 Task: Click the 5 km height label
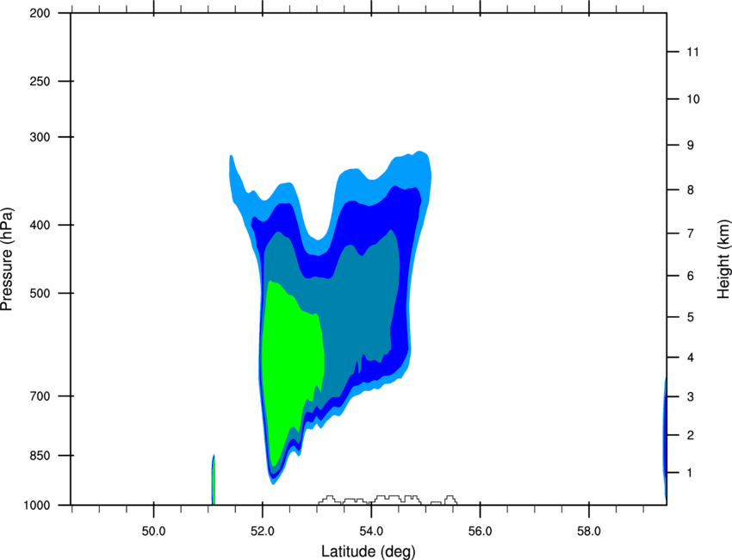(x=691, y=317)
